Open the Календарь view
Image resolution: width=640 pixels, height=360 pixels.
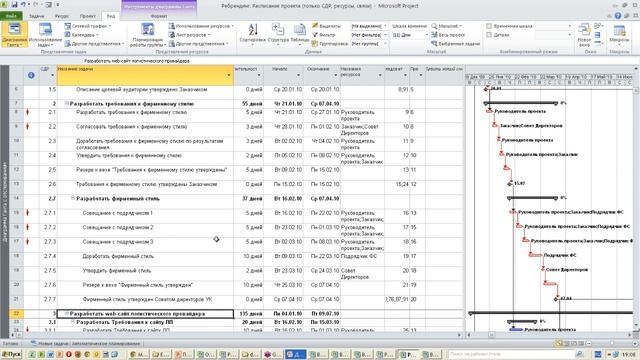point(82,35)
